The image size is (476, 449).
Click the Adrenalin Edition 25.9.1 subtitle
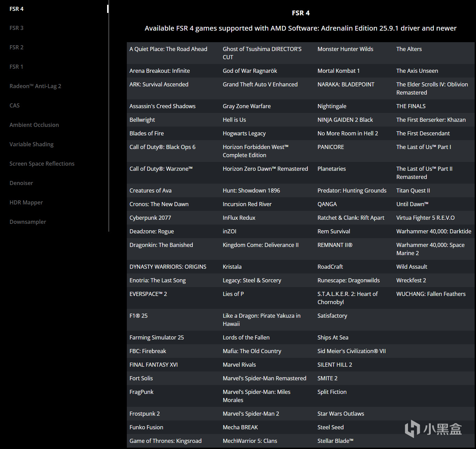point(301,28)
